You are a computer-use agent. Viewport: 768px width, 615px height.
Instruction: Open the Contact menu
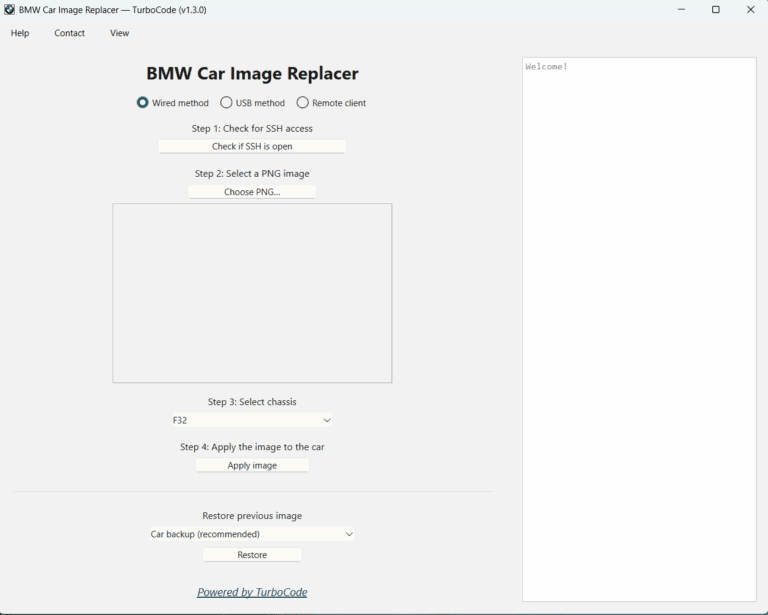(70, 33)
